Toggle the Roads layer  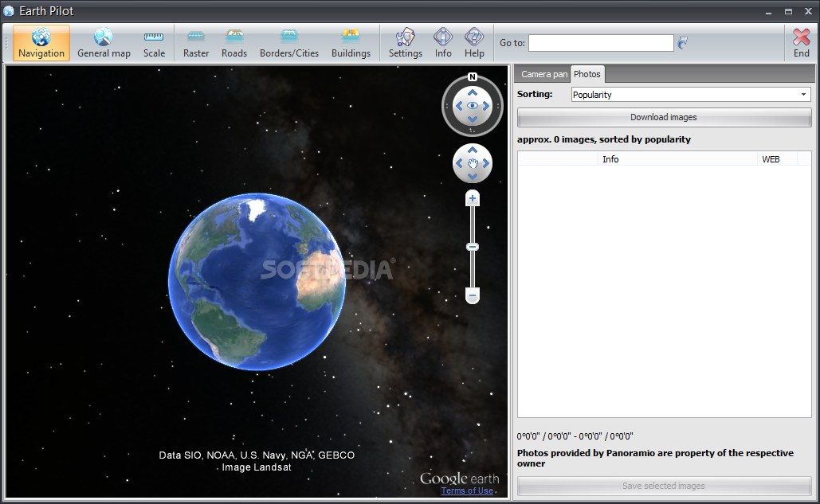233,43
